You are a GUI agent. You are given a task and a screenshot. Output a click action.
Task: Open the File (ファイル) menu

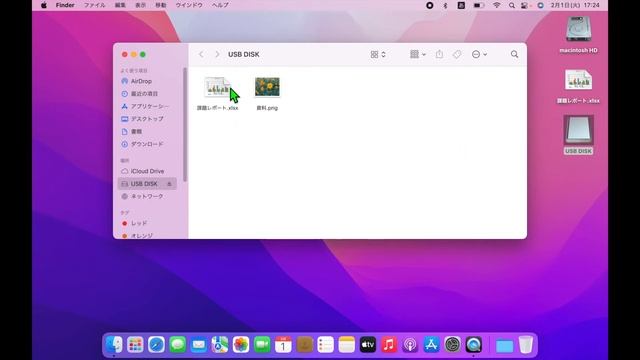[x=95, y=5]
